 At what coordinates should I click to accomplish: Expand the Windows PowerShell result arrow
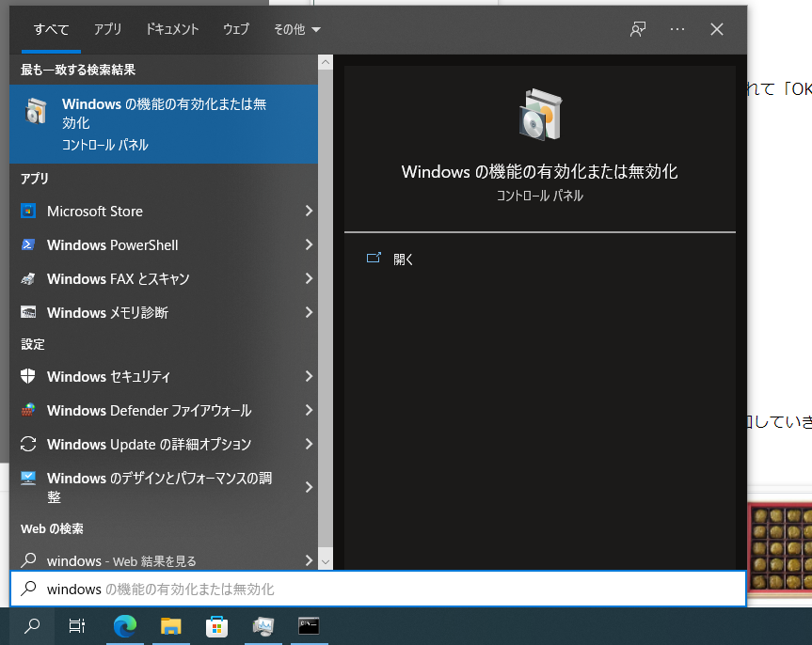click(309, 244)
